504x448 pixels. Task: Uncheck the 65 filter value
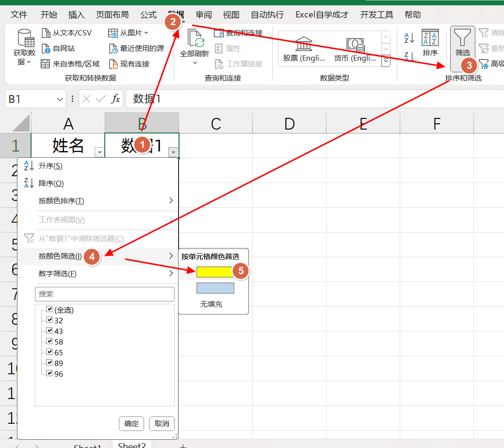point(49,352)
